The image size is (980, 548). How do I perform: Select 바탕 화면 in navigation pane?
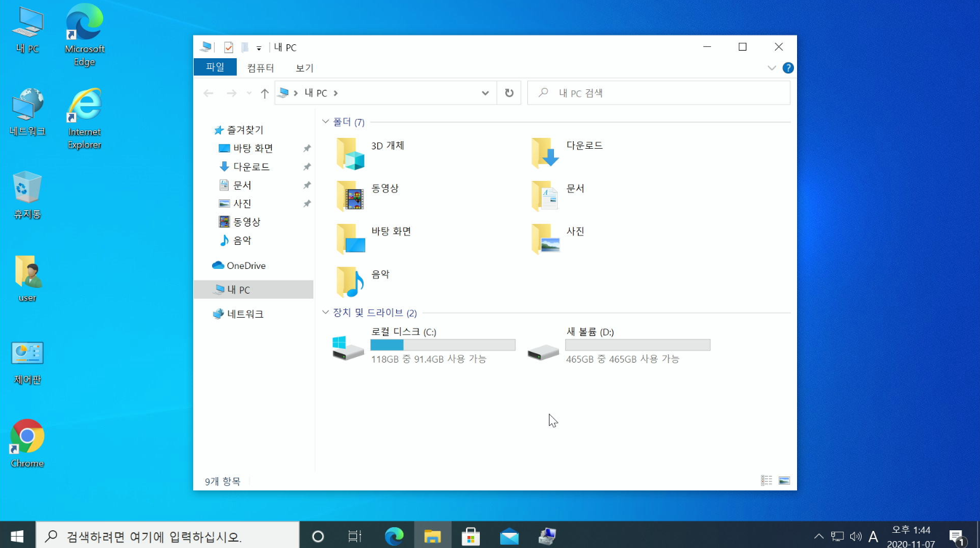[246, 148]
